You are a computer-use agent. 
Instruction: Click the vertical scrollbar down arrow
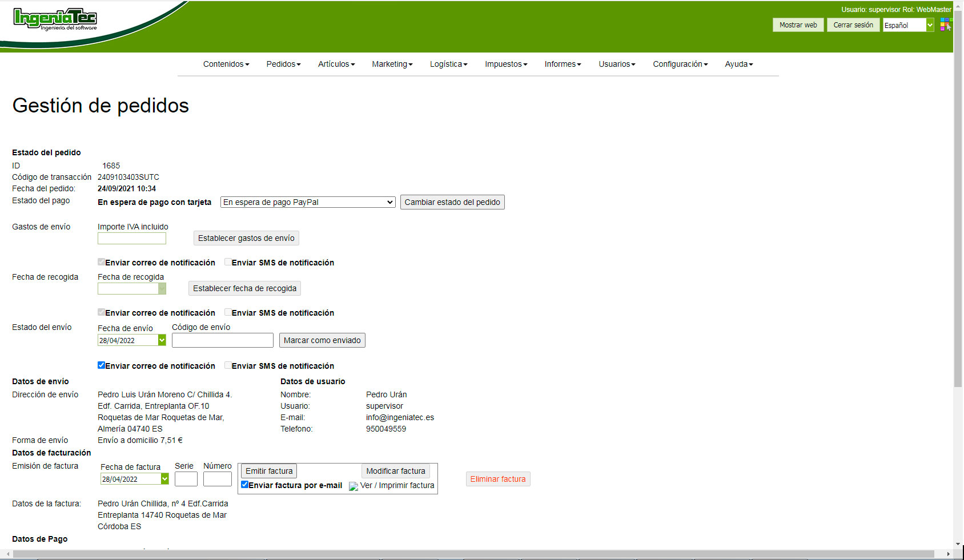(958, 545)
